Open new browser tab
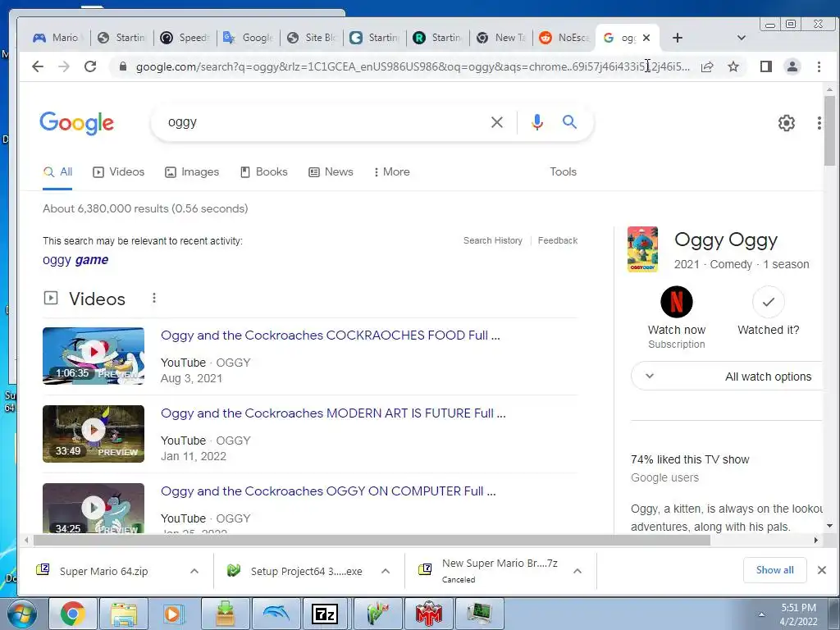The width and height of the screenshot is (840, 630). pyautogui.click(x=677, y=38)
